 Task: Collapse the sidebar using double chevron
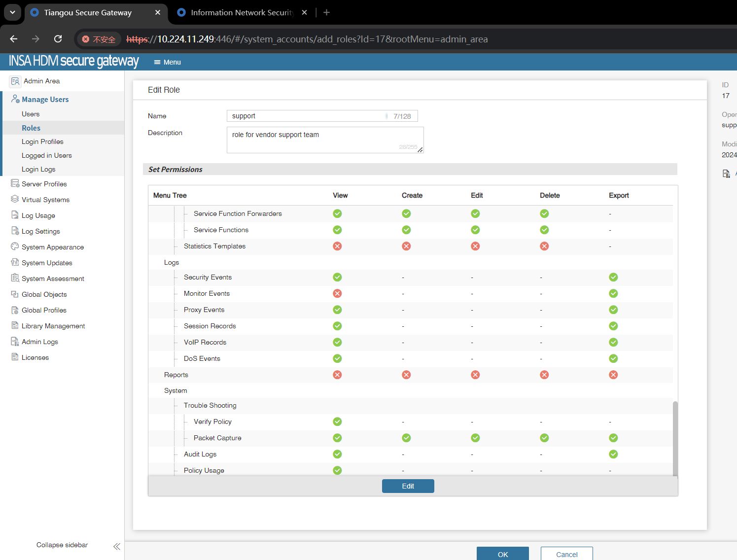tap(116, 546)
